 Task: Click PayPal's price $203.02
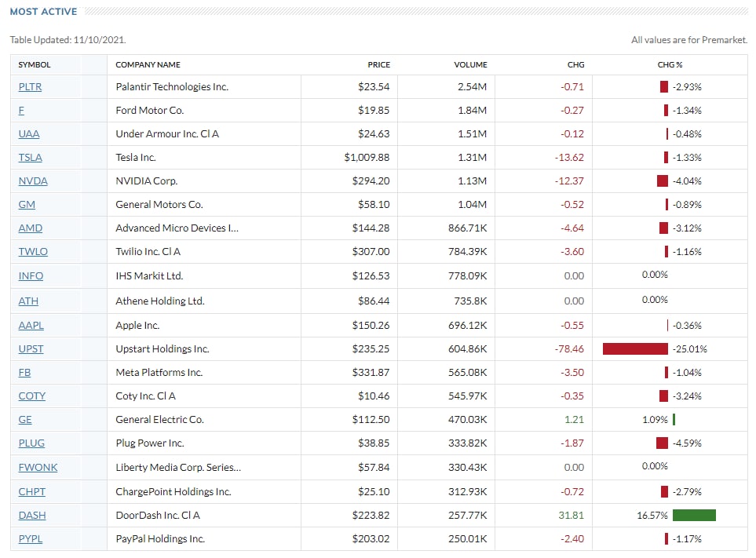point(371,538)
